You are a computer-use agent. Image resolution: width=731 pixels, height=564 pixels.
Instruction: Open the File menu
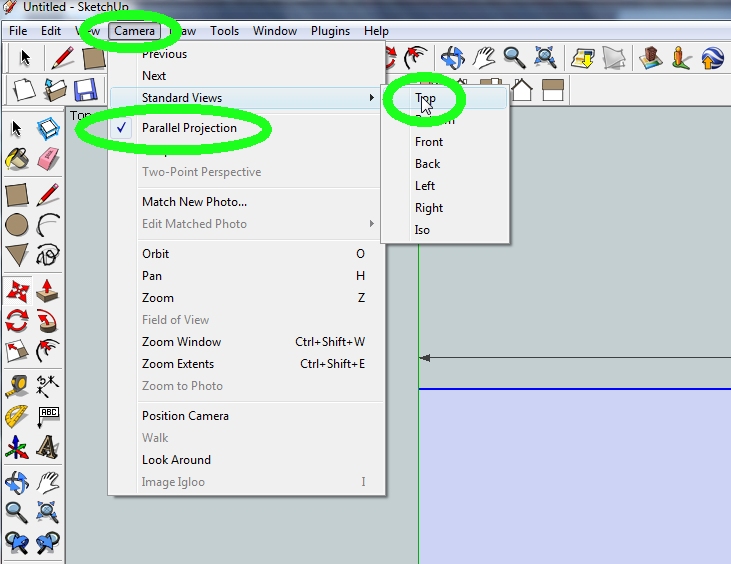click(18, 31)
